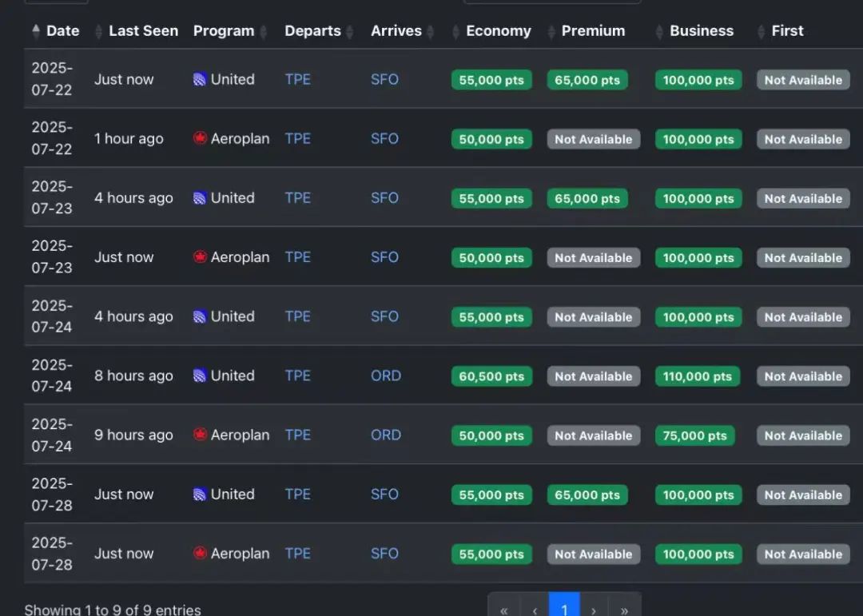Go to page 1 in pagination
Screen dimensions: 863x616
coord(564,607)
